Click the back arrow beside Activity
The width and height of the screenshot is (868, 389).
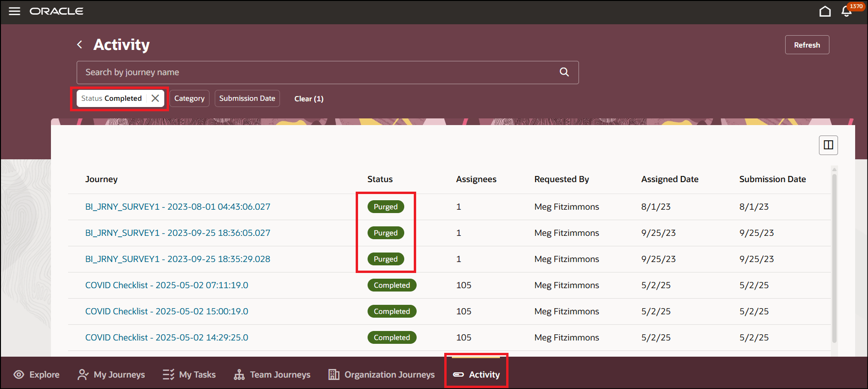80,45
